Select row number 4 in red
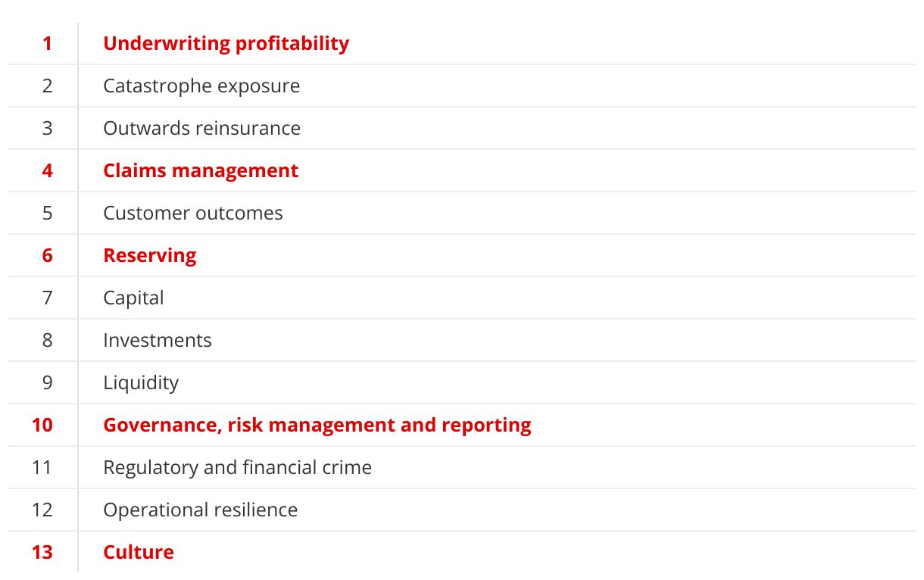The image size is (924, 580). pos(48,170)
